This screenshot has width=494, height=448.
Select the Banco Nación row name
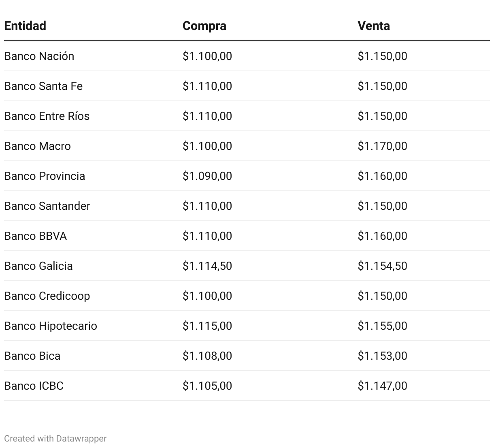[x=39, y=56]
